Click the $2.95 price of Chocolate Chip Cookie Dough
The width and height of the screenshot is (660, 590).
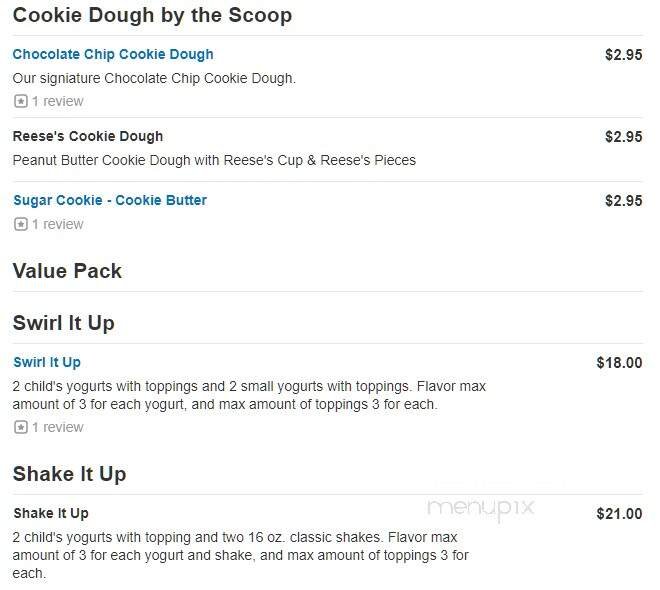coord(623,55)
